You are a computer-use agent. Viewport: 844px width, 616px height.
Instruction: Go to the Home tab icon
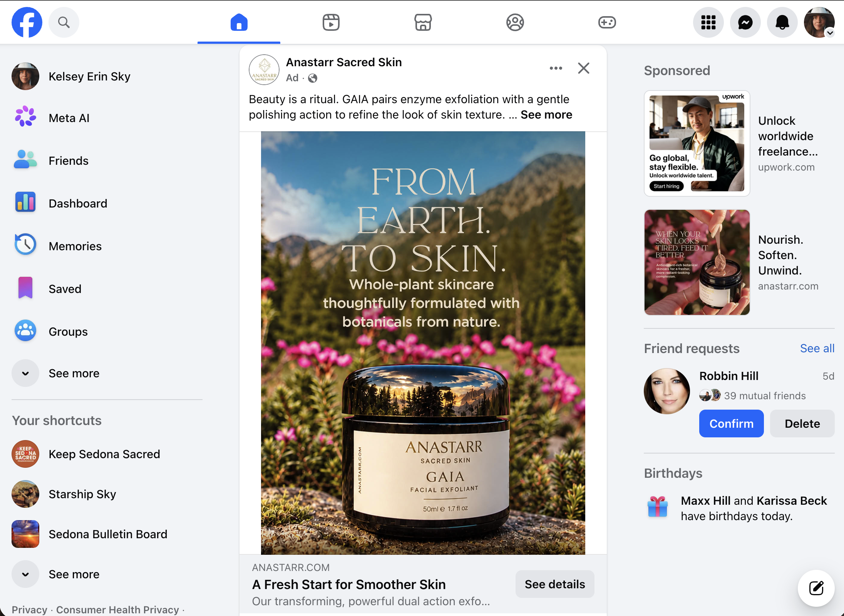[x=239, y=22]
